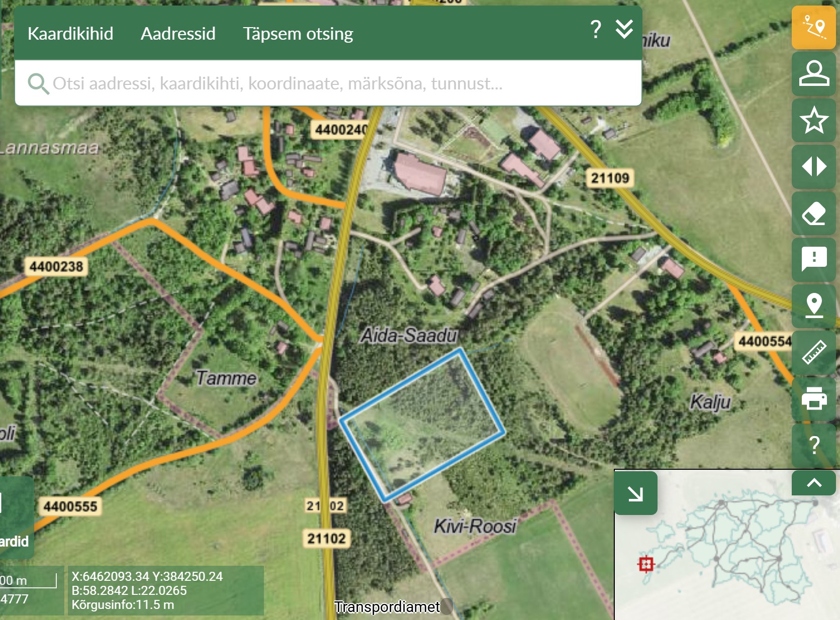Collapse the right toolbar with the up chevron

pos(813,483)
